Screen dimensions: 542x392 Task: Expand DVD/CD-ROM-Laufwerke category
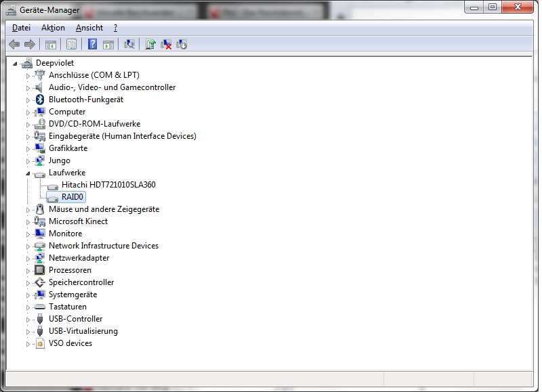[28, 125]
